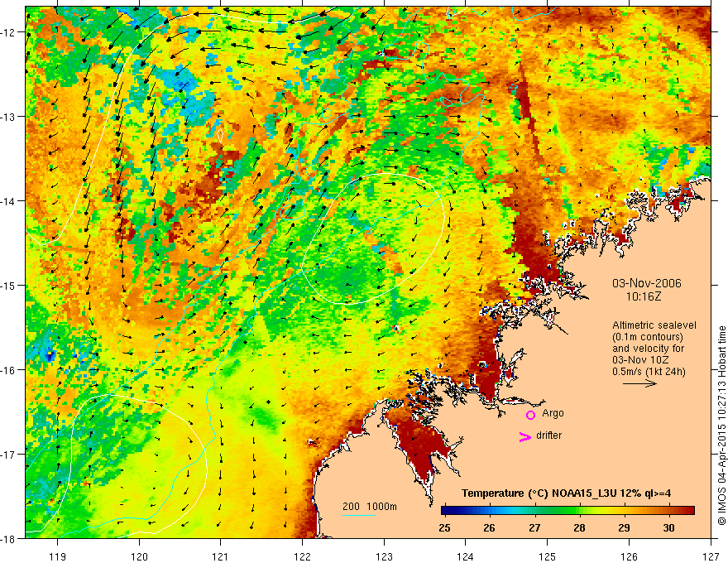Click the 'Argo' legend label

coord(553,413)
